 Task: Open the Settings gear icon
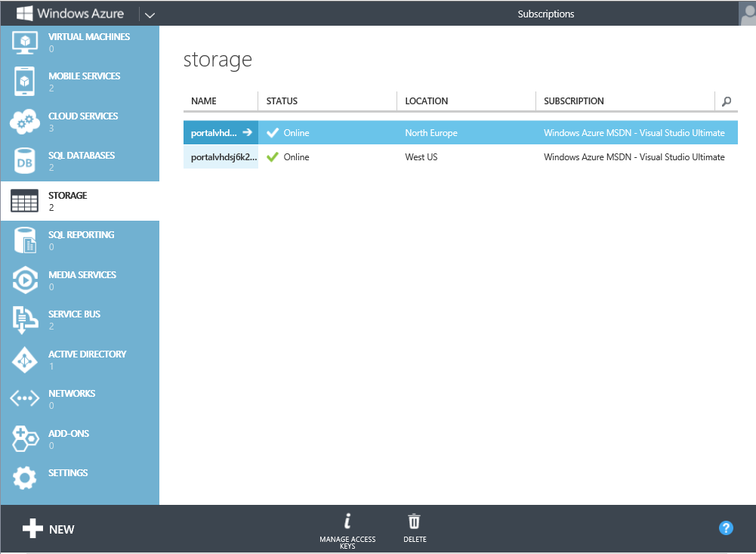tap(25, 478)
